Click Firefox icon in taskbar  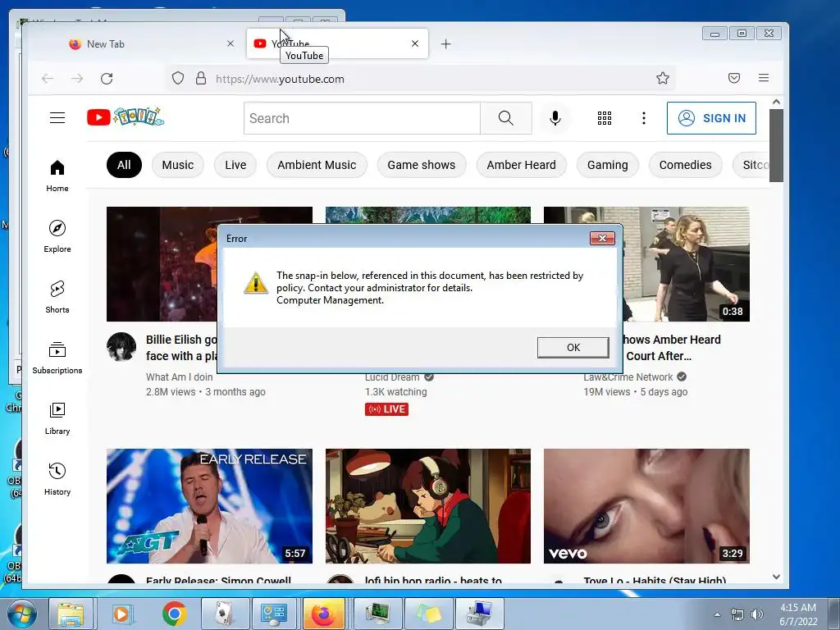(x=323, y=614)
